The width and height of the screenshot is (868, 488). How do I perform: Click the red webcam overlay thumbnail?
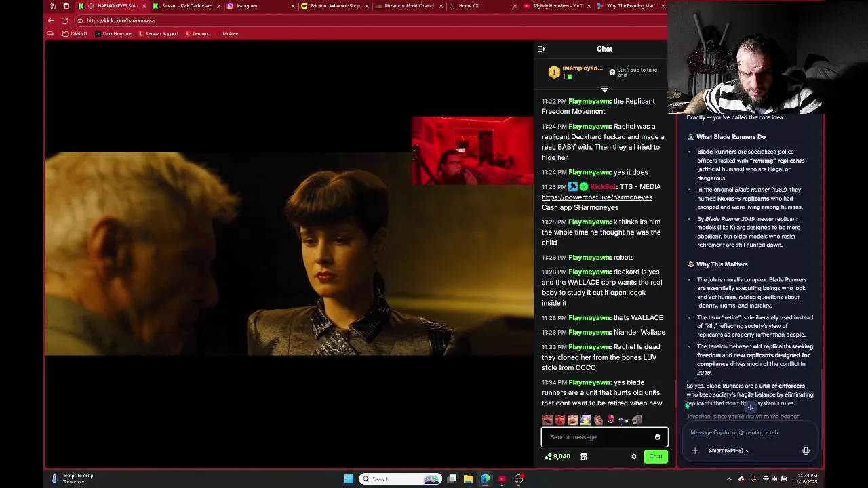473,150
